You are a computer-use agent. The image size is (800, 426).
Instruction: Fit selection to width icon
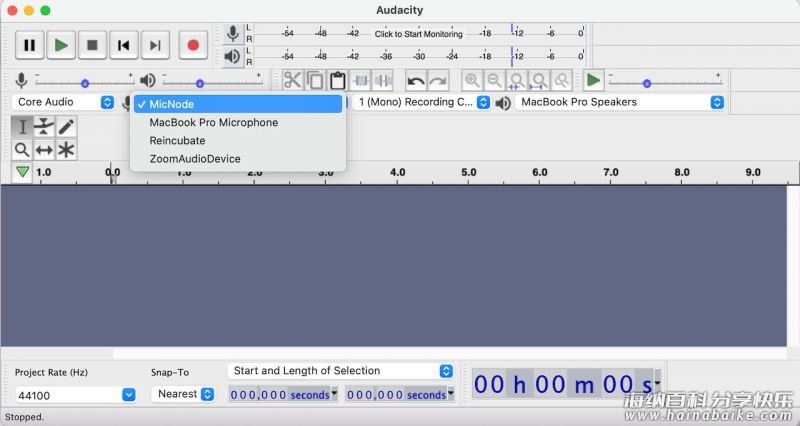(517, 81)
